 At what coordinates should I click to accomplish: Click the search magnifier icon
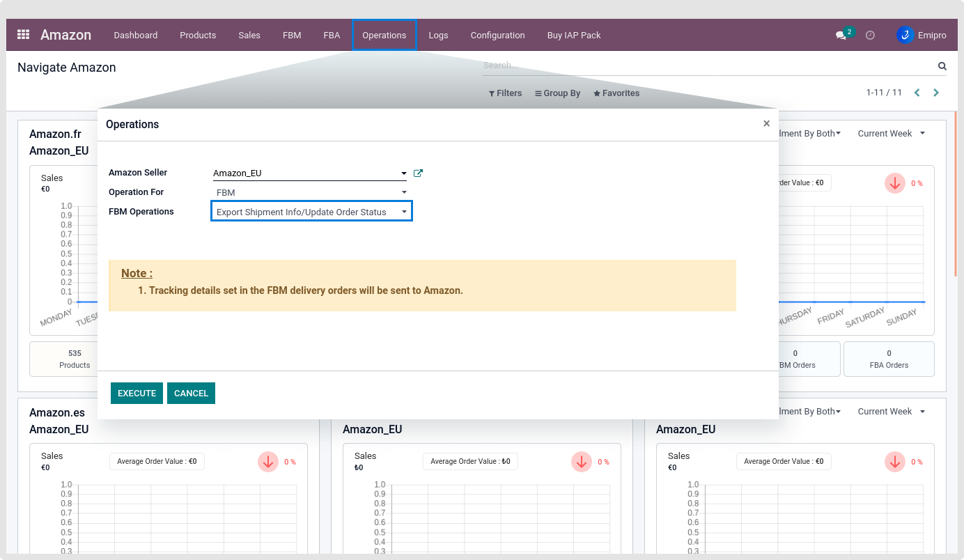[x=942, y=67]
